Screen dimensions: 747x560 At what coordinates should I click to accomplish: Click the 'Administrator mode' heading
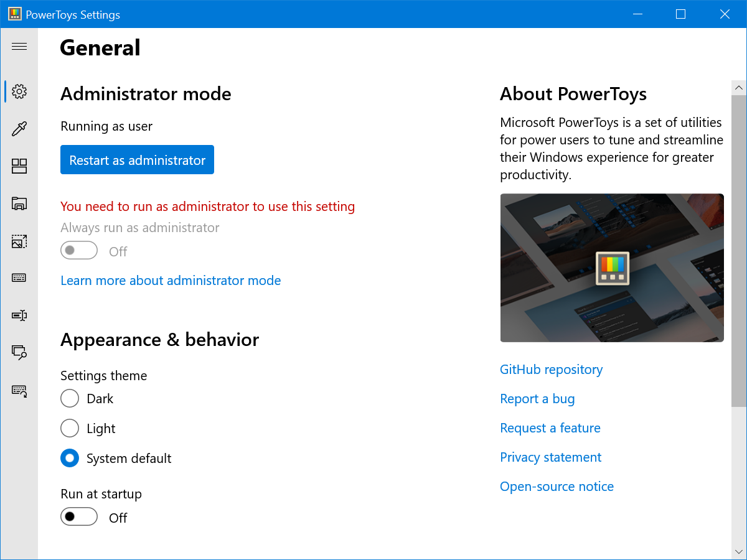[x=146, y=94]
